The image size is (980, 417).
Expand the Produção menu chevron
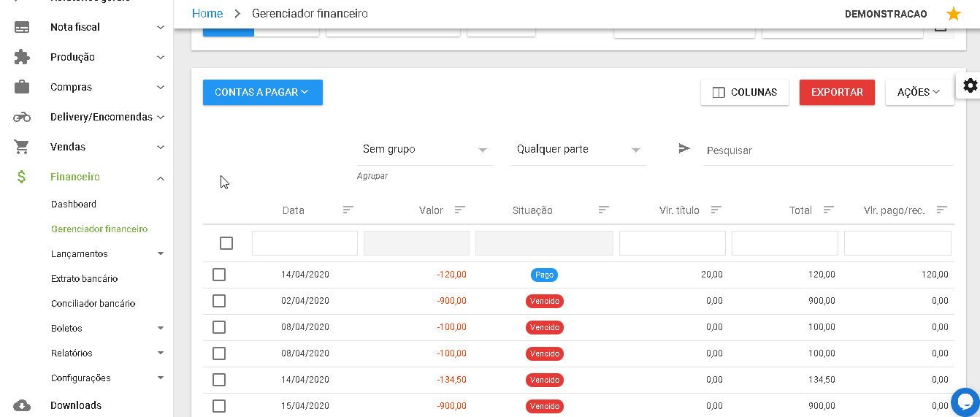161,57
